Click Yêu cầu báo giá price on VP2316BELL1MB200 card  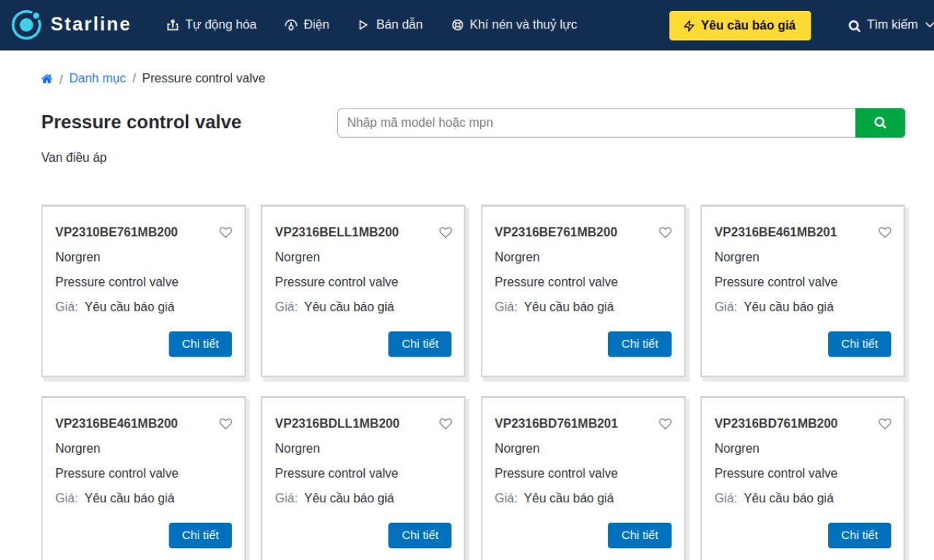349,307
